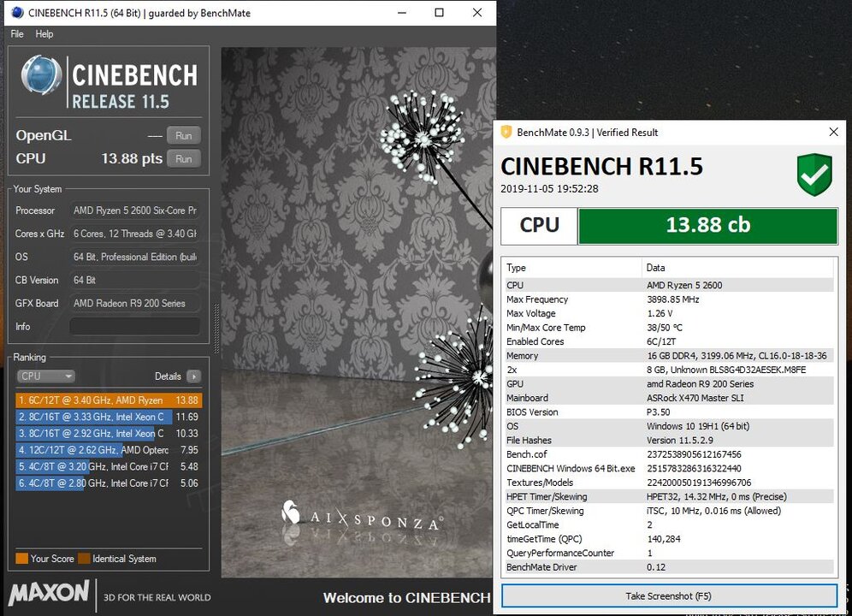Click the Textures/Models hash row
This screenshot has height=616, width=852.
(669, 483)
